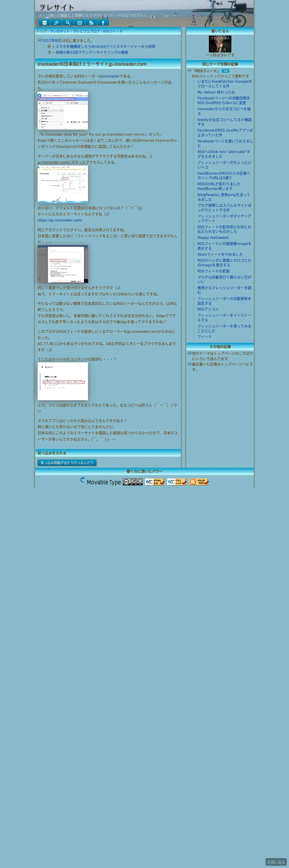Open the mobile content screenshot thumbnail
The height and width of the screenshot is (868, 289).
coord(63,381)
